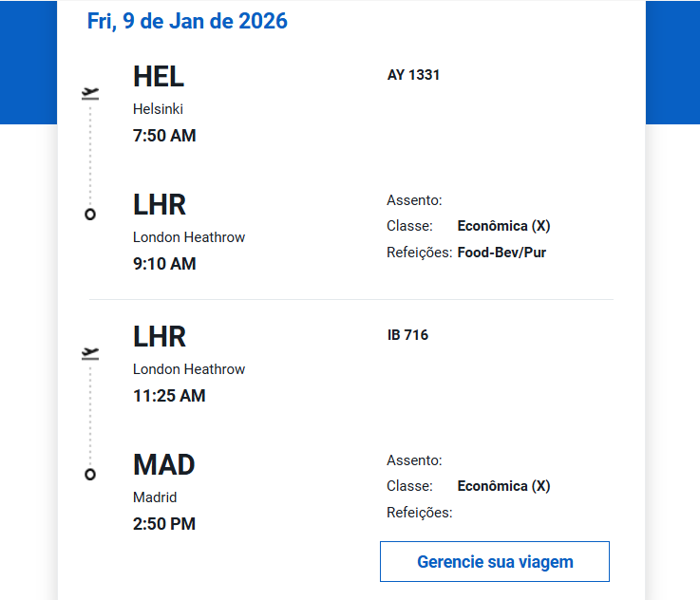The height and width of the screenshot is (600, 700).
Task: Click Econômica (X) class on the IB 716 flight
Action: click(503, 486)
